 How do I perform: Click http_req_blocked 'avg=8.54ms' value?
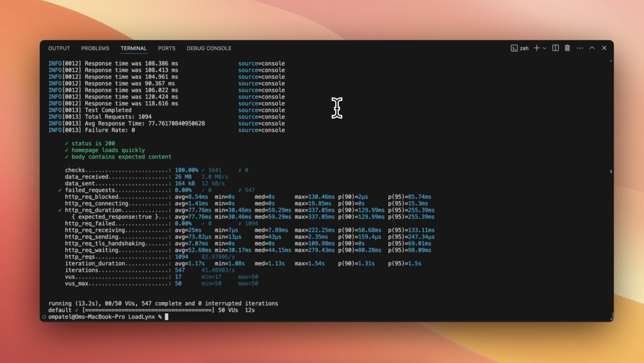click(x=191, y=197)
